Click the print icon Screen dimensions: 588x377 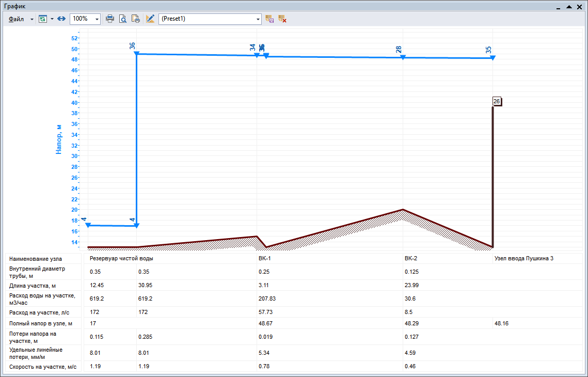click(110, 19)
